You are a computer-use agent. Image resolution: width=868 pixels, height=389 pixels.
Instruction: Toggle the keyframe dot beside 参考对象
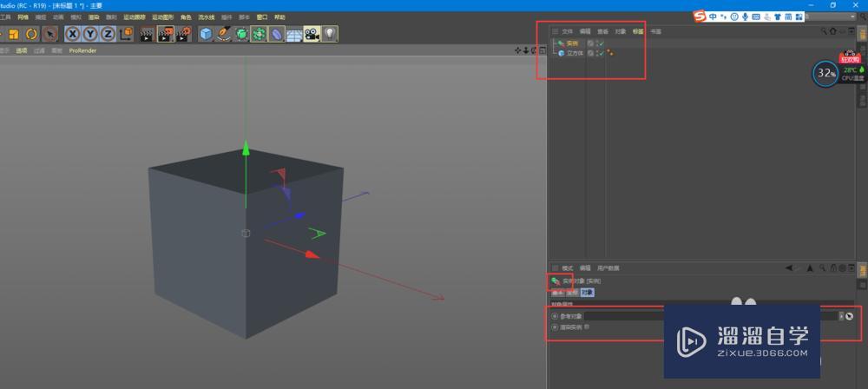point(556,316)
